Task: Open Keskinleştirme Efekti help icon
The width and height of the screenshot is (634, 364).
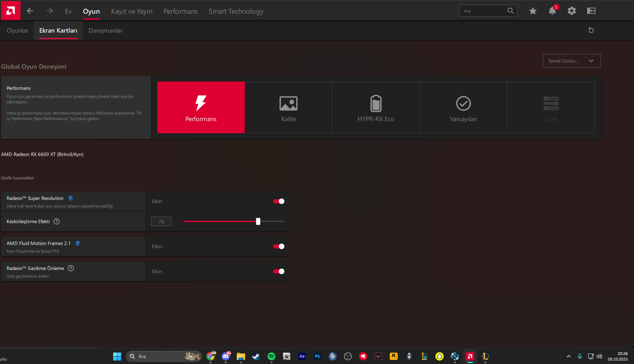Action: point(57,221)
